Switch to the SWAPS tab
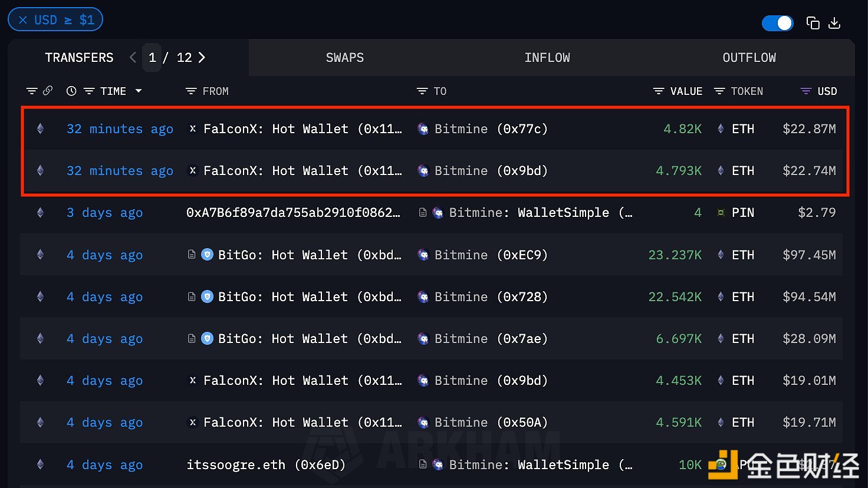 [x=344, y=58]
